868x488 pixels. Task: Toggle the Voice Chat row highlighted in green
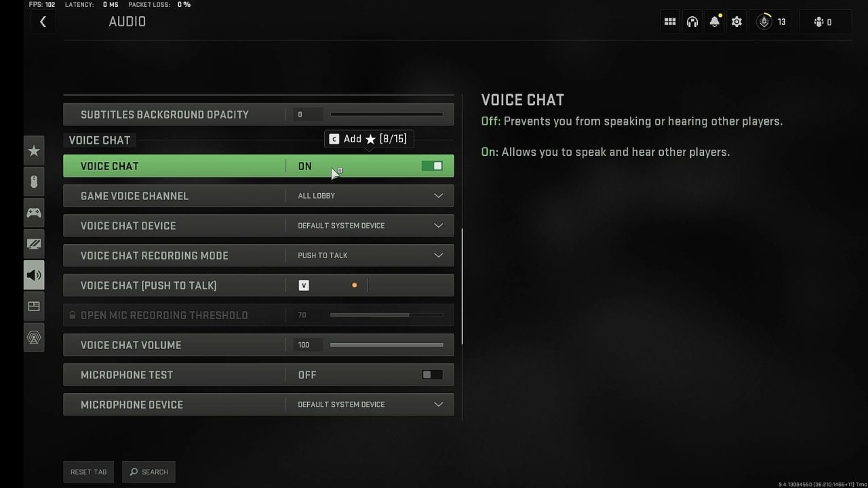tap(258, 165)
